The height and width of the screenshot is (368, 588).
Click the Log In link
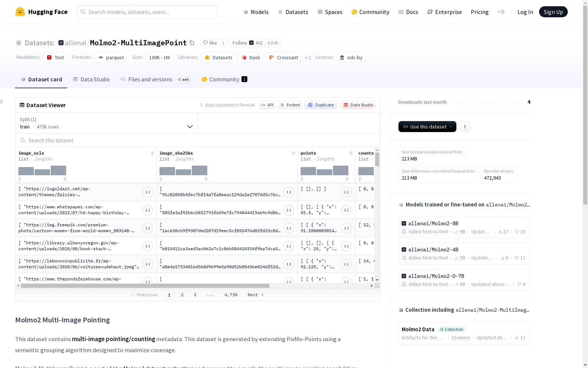tap(525, 12)
